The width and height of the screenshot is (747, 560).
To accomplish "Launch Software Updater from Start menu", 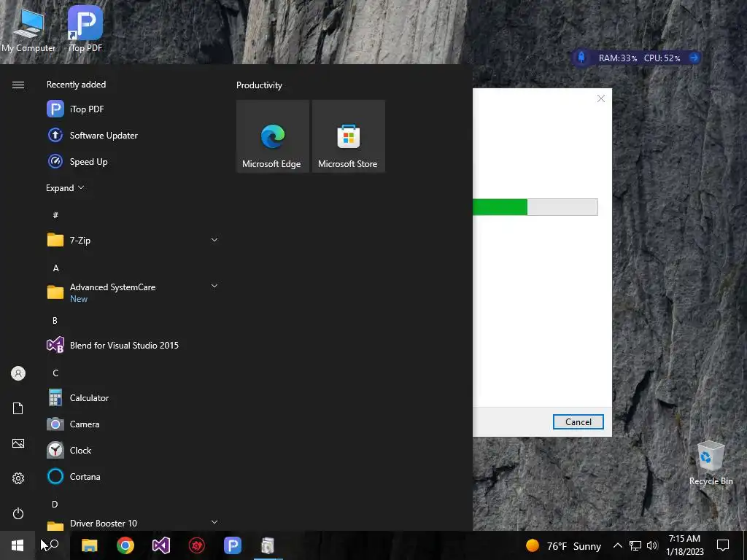I will tap(133, 135).
